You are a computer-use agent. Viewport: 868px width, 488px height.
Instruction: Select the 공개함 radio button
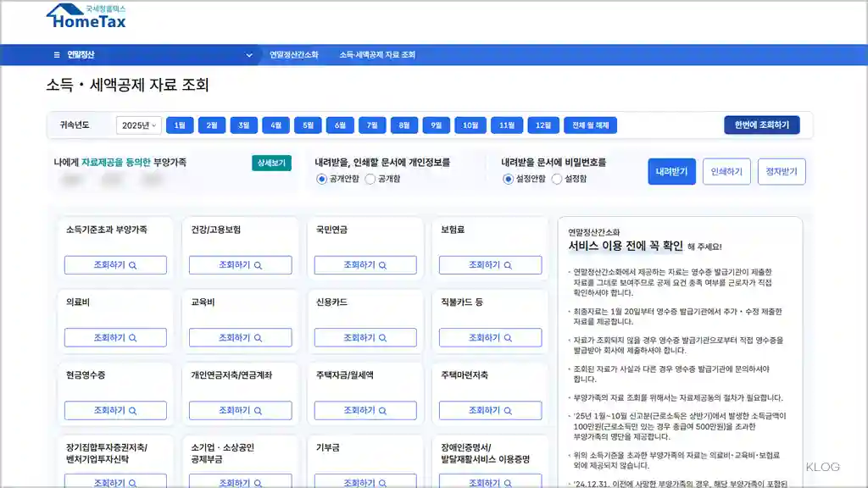(x=370, y=179)
